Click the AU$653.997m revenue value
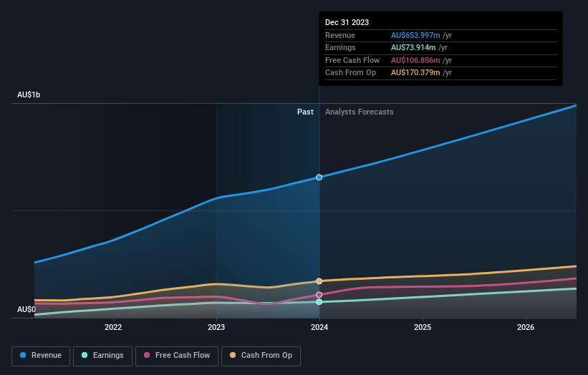Image resolution: width=588 pixels, height=375 pixels. click(415, 35)
